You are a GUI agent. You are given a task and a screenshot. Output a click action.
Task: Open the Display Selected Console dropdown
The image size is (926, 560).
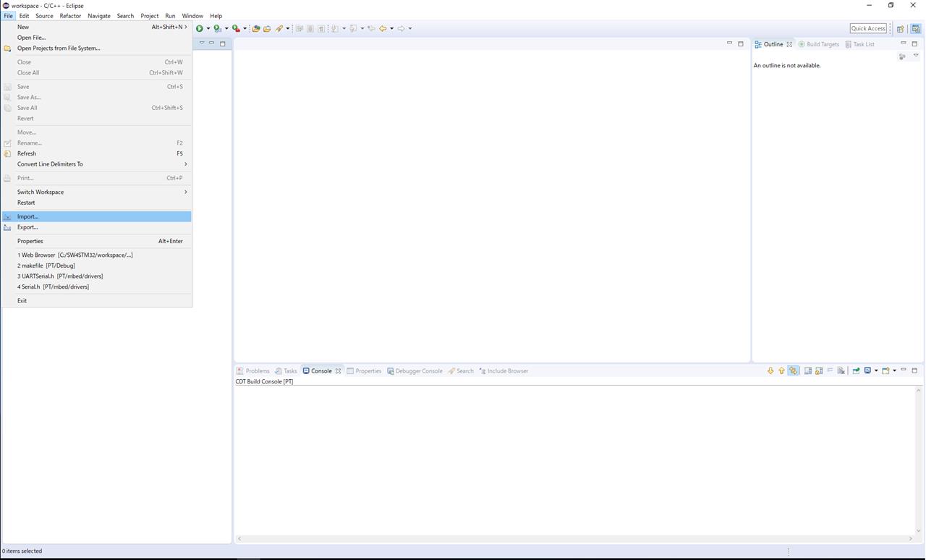[876, 370]
